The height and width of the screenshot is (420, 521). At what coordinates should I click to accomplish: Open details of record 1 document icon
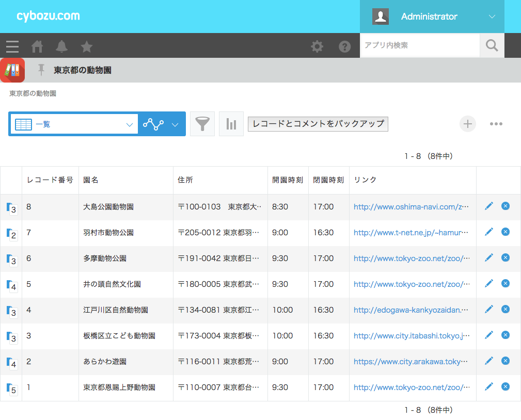pyautogui.click(x=12, y=389)
